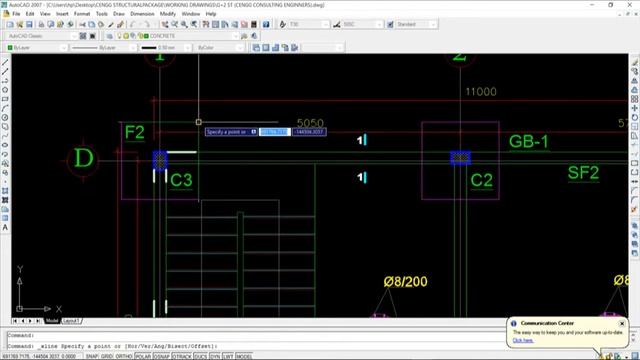Click the Plot print icon

coord(41,24)
